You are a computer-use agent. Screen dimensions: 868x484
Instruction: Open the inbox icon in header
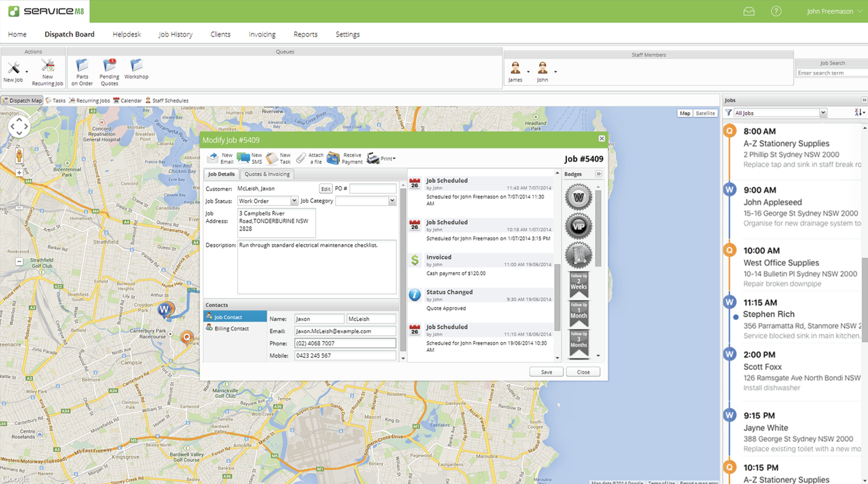[749, 11]
